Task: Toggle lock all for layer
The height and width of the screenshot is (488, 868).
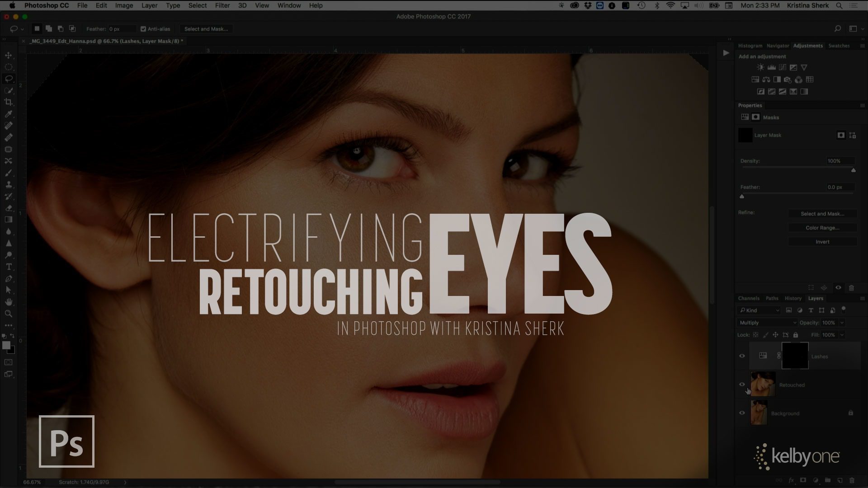Action: pyautogui.click(x=796, y=335)
